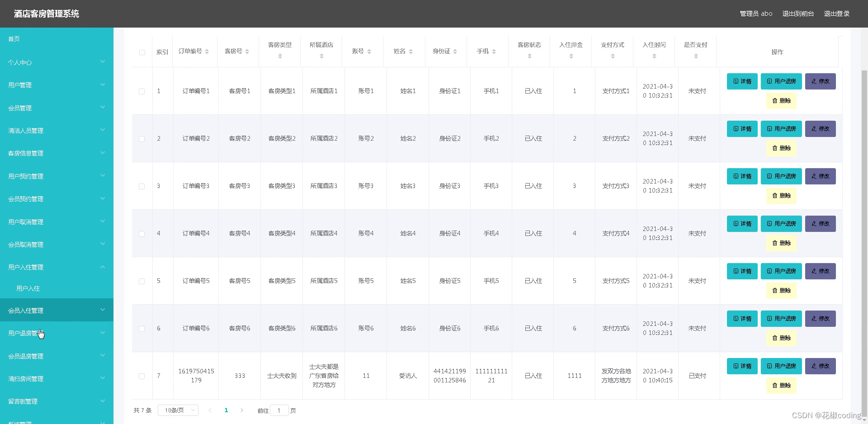Open 用户入住 submenu item
The width and height of the screenshot is (868, 424).
tap(57, 288)
